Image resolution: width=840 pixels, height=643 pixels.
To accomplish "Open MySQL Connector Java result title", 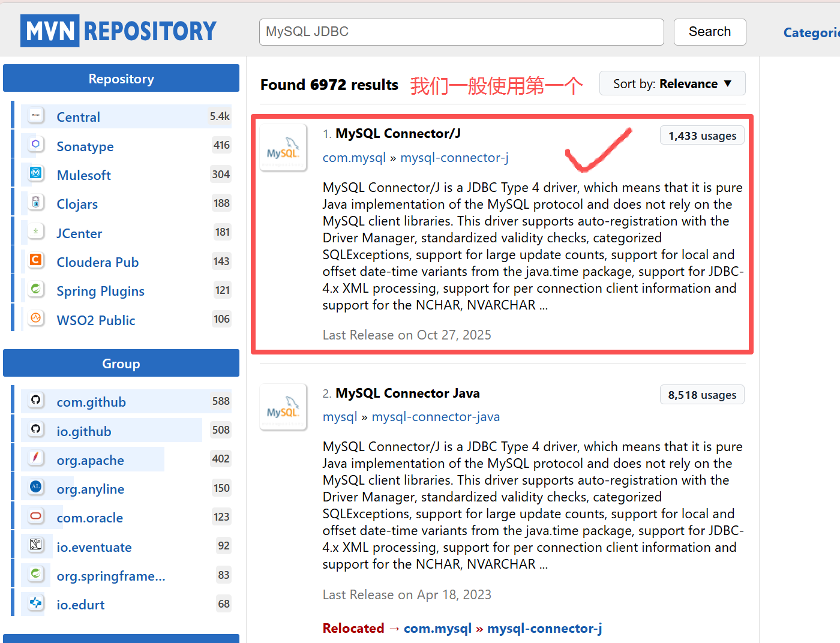I will (x=407, y=393).
